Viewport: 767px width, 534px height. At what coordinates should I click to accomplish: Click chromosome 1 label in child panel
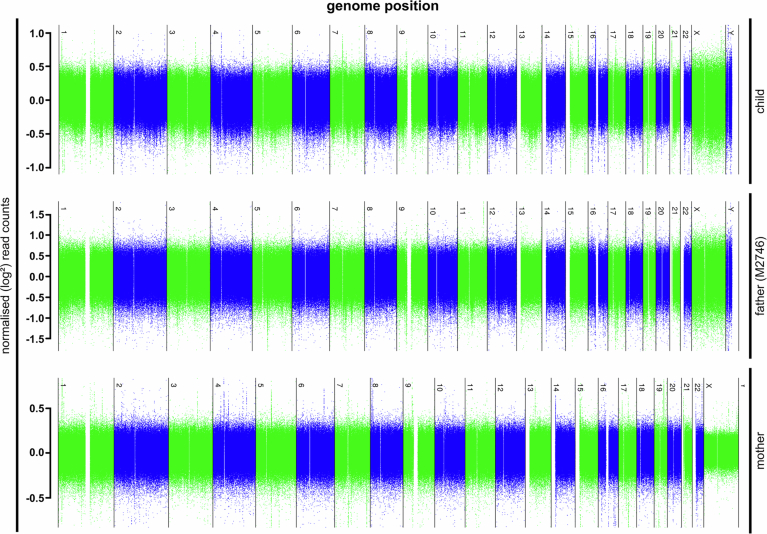(64, 33)
